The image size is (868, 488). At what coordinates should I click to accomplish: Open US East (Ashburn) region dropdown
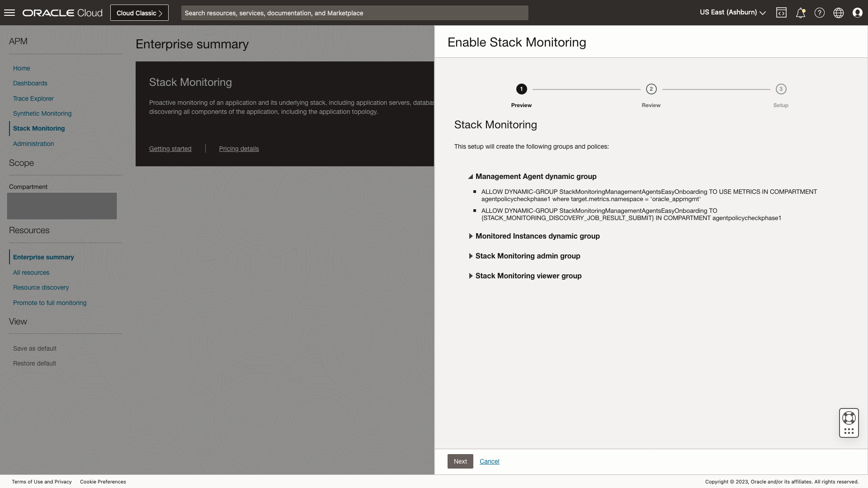[732, 12]
